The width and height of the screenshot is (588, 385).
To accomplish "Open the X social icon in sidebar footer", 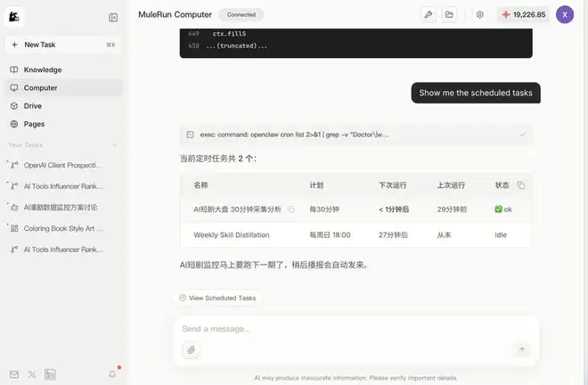I will (x=32, y=374).
